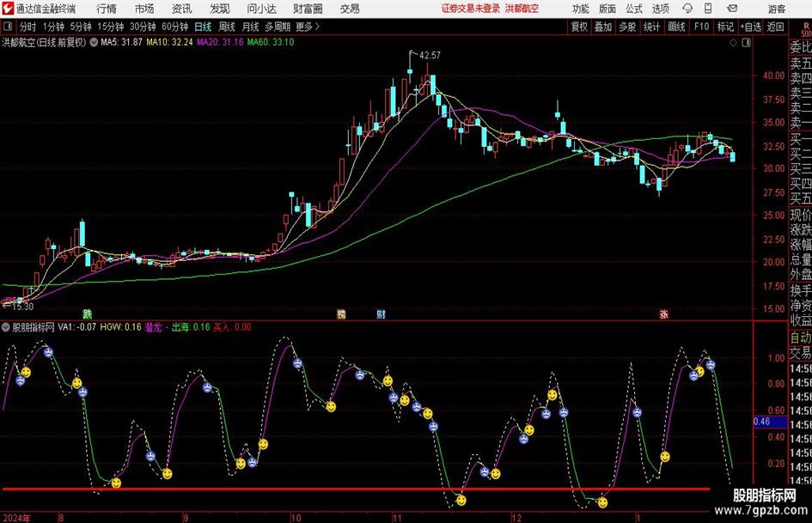This screenshot has width=812, height=523.
Task: Click the 统计 statistics toolbar button
Action: [651, 27]
